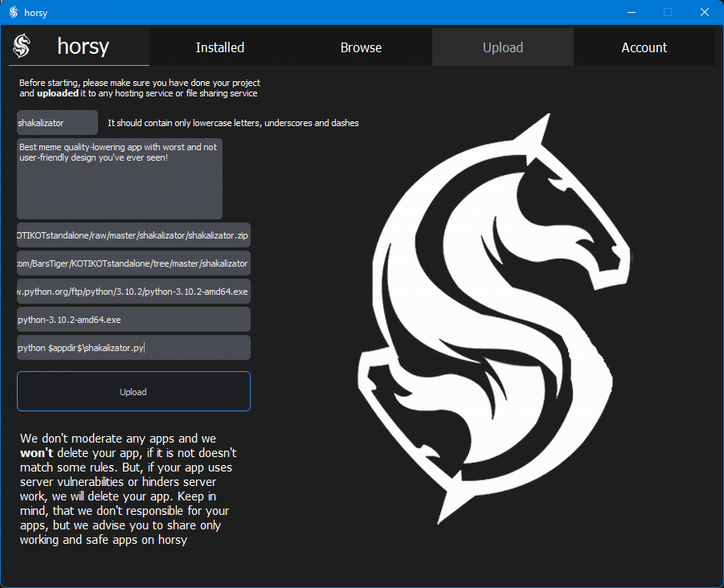Click the horse logo beside the horsy header

pos(22,47)
